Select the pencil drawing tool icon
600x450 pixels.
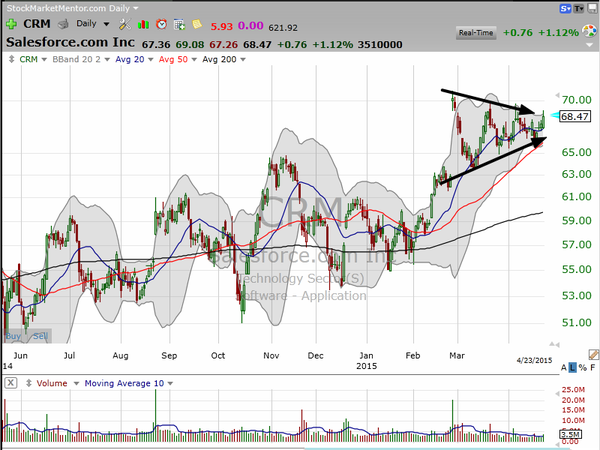pyautogui.click(x=593, y=354)
